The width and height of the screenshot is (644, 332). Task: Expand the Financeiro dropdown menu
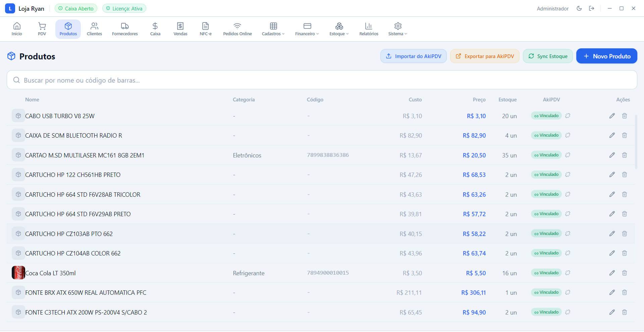tap(307, 29)
